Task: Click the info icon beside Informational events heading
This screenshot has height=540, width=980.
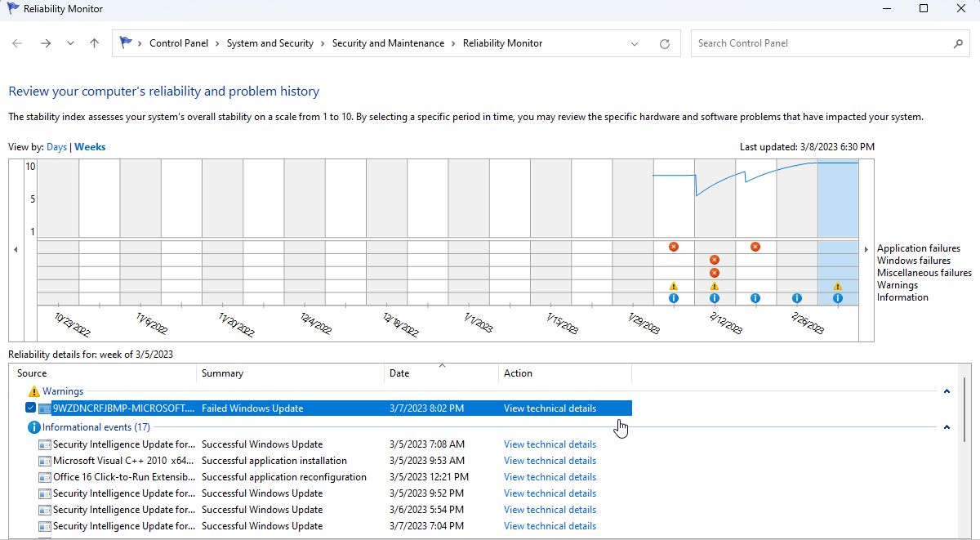Action: [33, 426]
